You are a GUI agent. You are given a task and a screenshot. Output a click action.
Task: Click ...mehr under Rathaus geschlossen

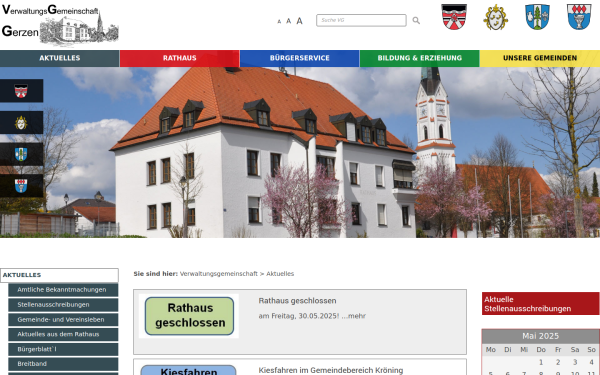pyautogui.click(x=354, y=316)
